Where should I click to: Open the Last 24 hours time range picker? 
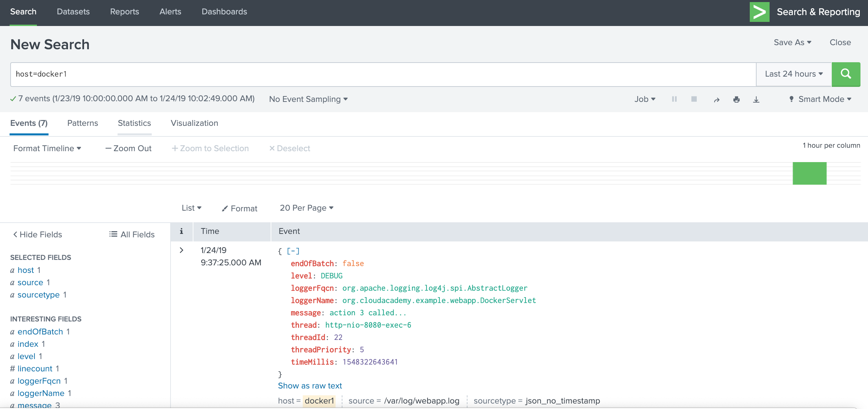(793, 74)
